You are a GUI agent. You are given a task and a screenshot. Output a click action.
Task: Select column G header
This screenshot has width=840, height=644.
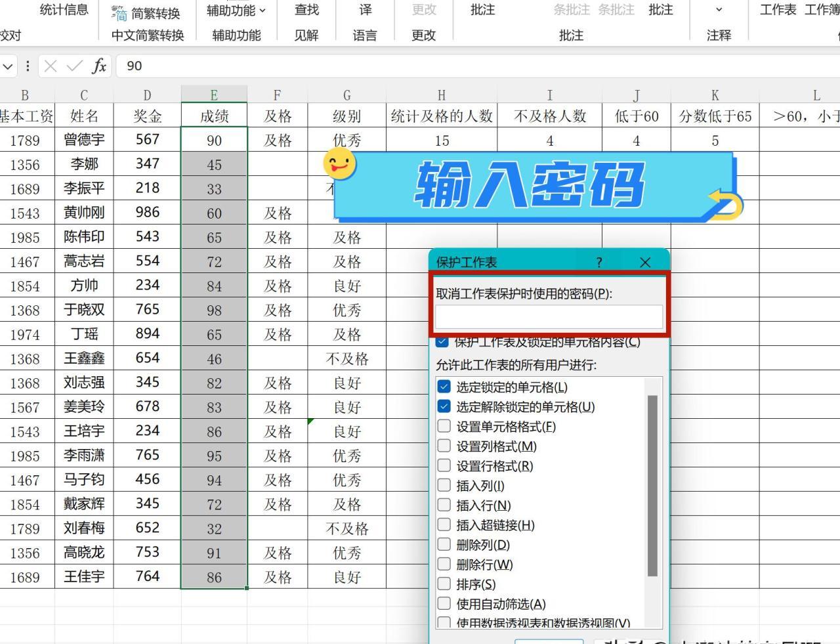point(346,95)
